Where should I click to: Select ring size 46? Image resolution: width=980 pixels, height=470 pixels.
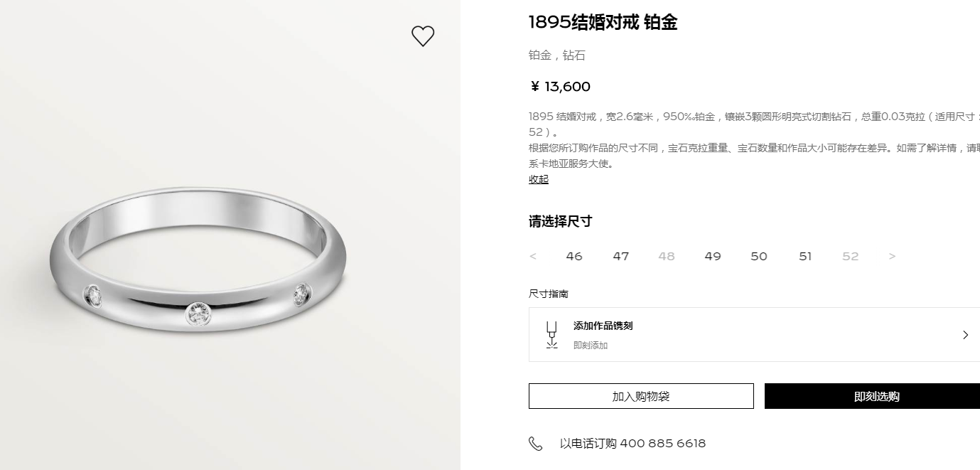point(574,257)
